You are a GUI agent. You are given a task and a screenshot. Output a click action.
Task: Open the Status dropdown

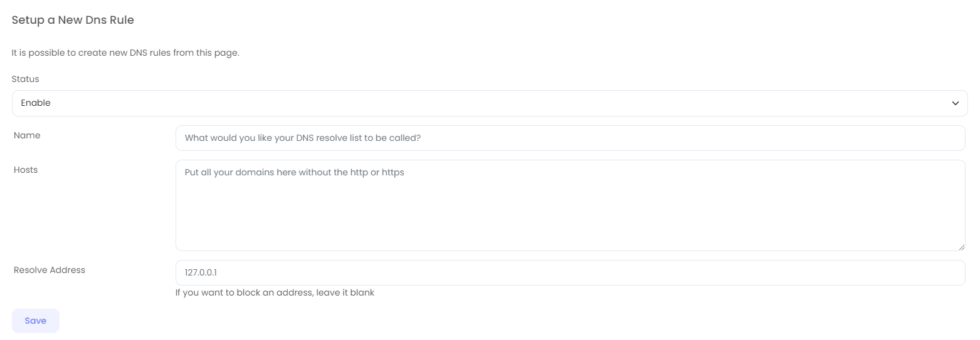pyautogui.click(x=489, y=103)
